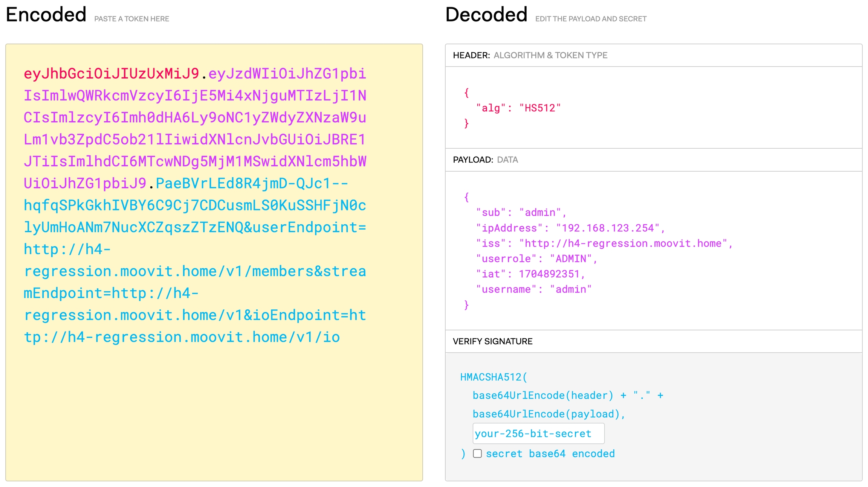Click the "alg": "HS512" line in header editor
This screenshot has height=487, width=868.
(518, 108)
